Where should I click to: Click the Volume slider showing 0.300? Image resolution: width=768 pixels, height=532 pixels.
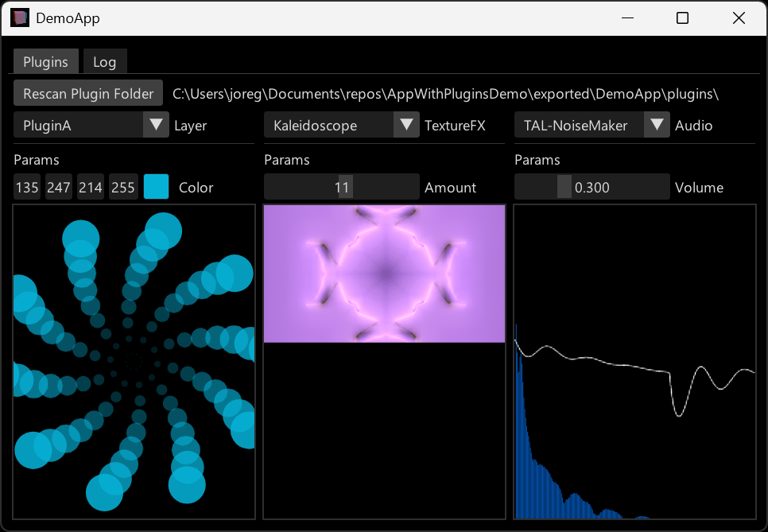pyautogui.click(x=592, y=188)
